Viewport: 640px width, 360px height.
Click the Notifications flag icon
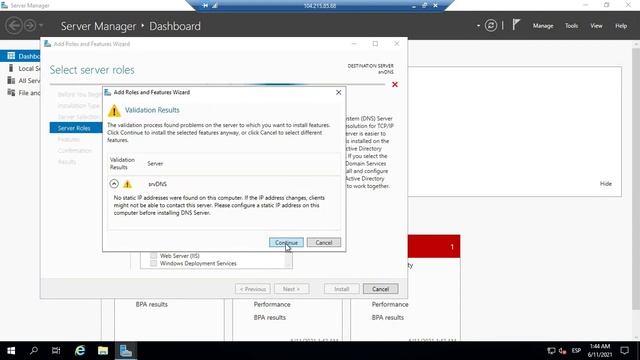pyautogui.click(x=516, y=25)
